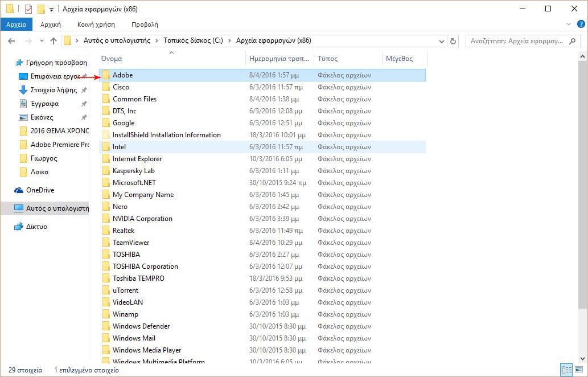
Task: Select the Internet Explorer folder name
Action: tap(137, 159)
